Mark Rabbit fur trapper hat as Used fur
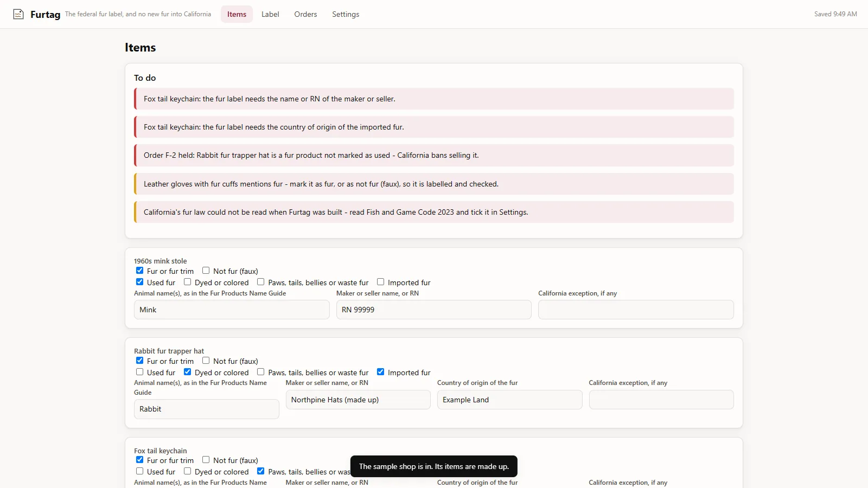This screenshot has height=488, width=868. click(139, 372)
